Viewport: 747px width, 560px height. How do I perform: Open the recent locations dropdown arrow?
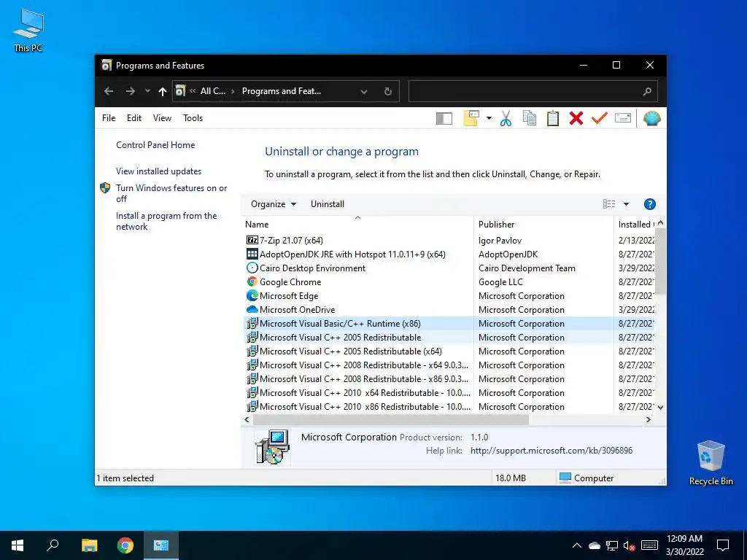coord(147,91)
